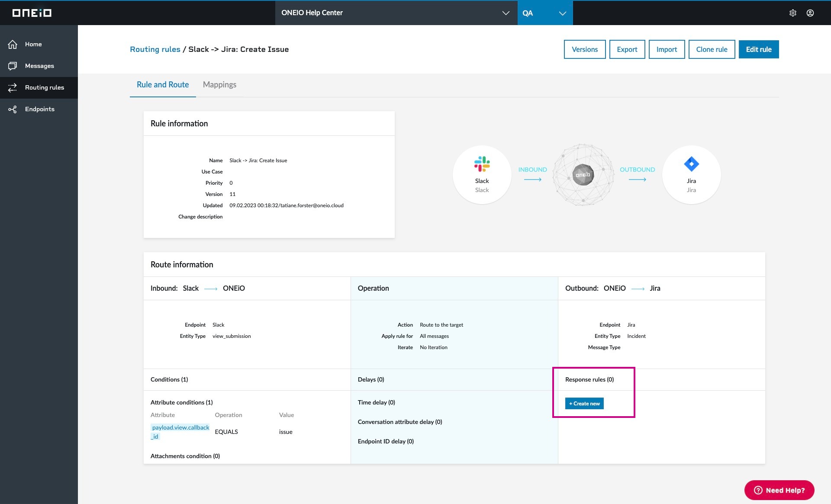Select the Rule and Route tab
This screenshot has width=831, height=504.
(163, 85)
